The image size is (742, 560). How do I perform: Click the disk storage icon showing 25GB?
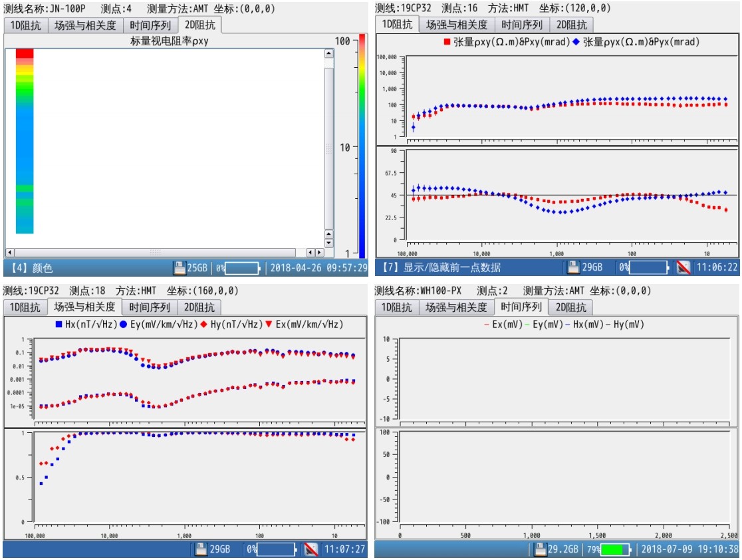click(x=180, y=268)
